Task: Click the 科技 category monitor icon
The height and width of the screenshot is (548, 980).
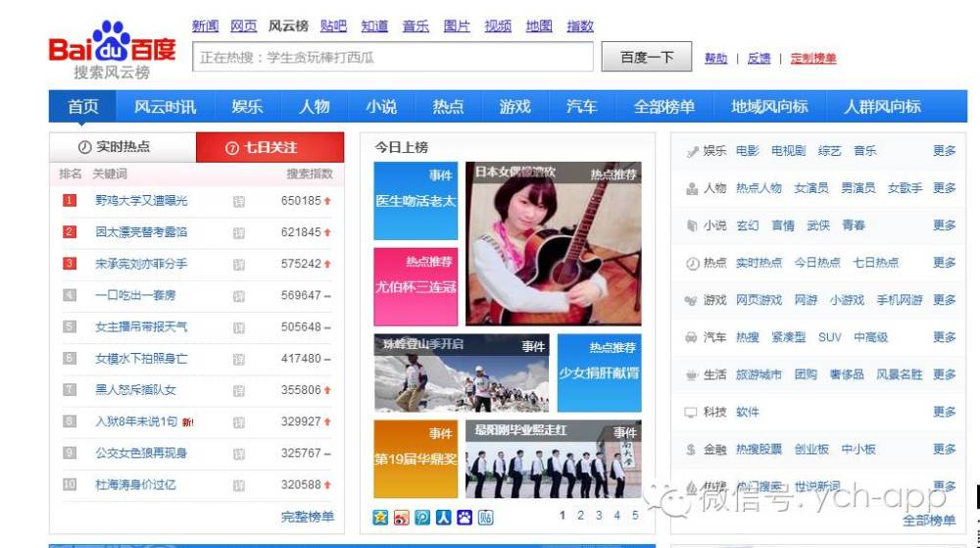Action: (x=691, y=413)
